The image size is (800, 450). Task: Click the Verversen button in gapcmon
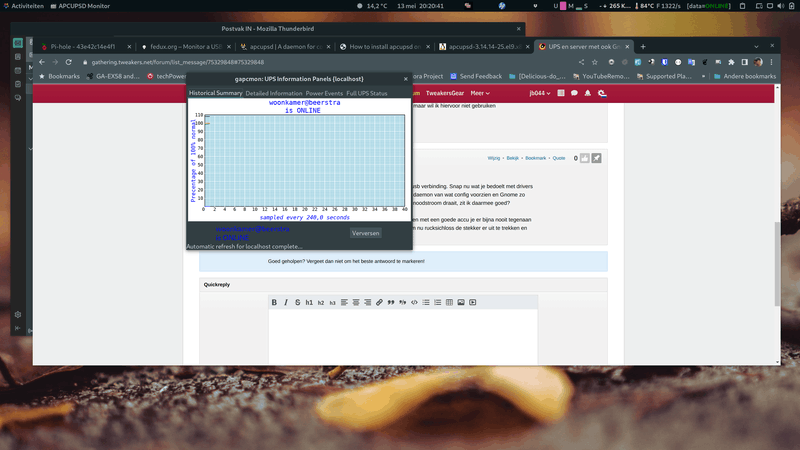pyautogui.click(x=366, y=233)
